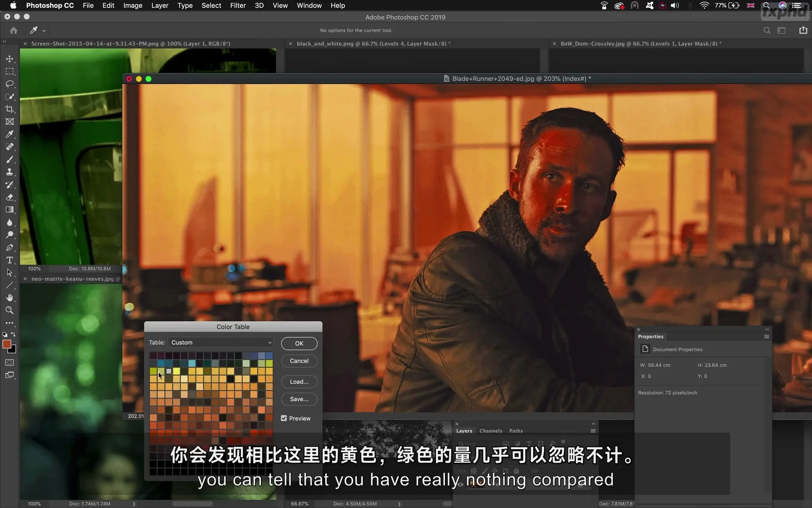Select the Type tool
Image resolution: width=812 pixels, height=508 pixels.
point(10,260)
